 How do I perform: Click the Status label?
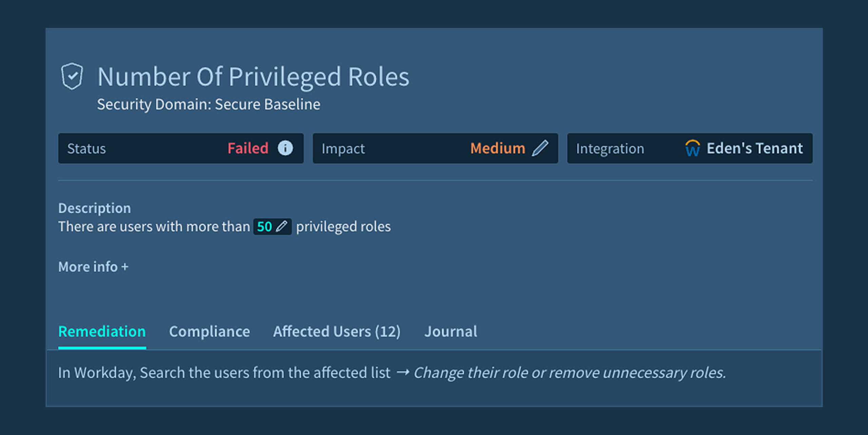point(86,149)
